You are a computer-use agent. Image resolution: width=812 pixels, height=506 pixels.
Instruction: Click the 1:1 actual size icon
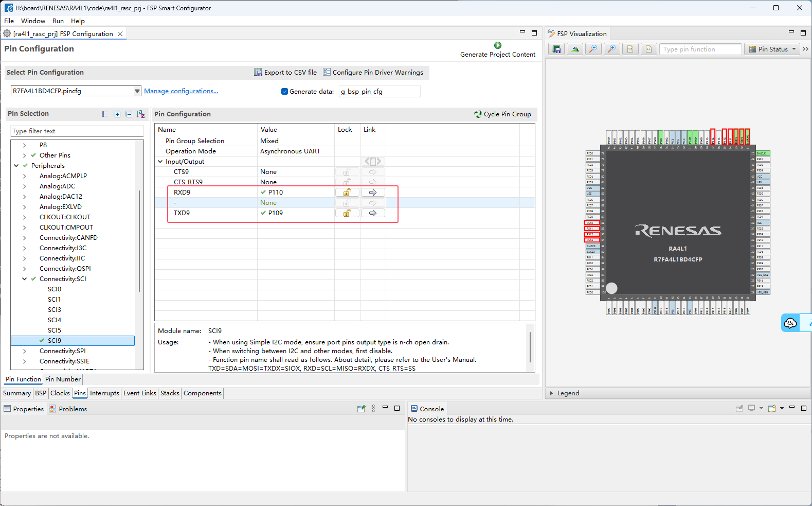coord(630,49)
